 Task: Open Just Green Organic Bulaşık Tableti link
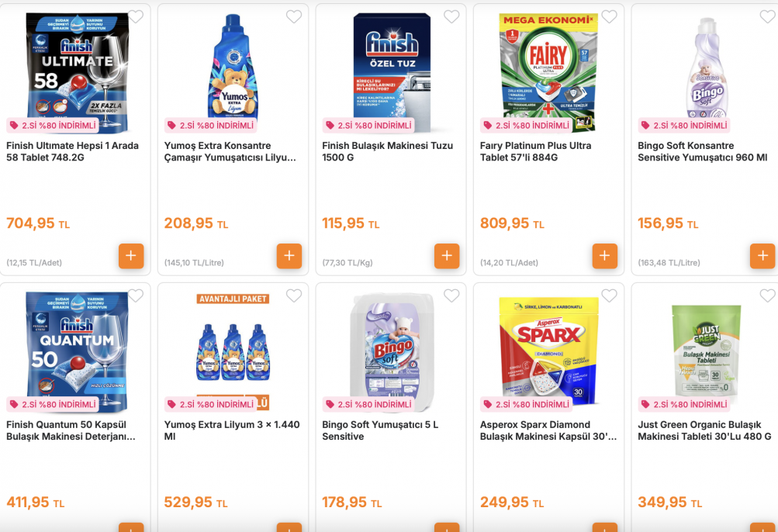704,430
